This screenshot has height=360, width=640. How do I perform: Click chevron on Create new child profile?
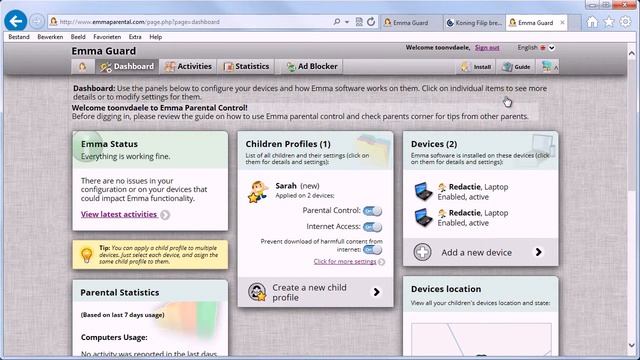click(376, 292)
